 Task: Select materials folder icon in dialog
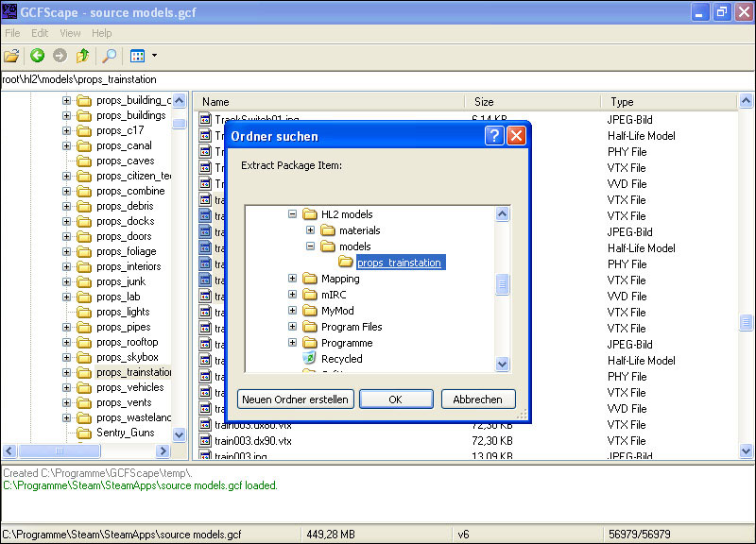(x=328, y=230)
